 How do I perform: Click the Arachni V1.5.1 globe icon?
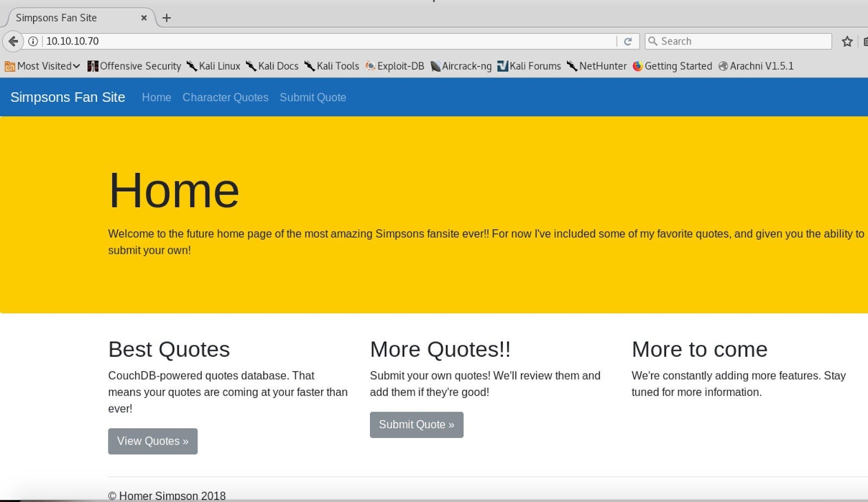click(x=723, y=66)
